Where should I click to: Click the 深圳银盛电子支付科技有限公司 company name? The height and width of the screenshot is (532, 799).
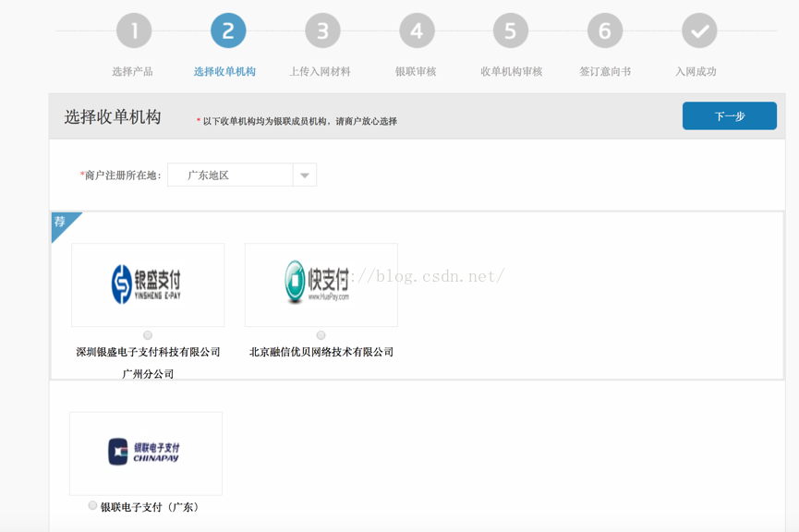[148, 352]
